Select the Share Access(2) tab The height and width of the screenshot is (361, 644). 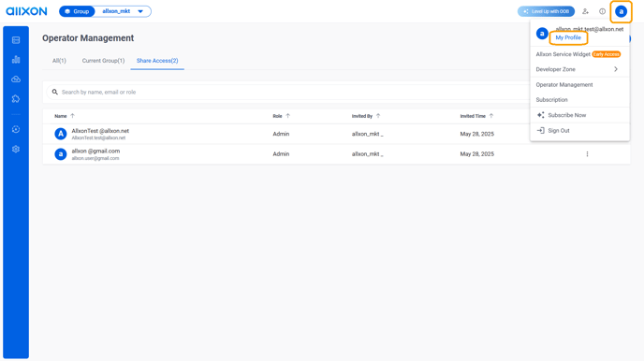157,61
